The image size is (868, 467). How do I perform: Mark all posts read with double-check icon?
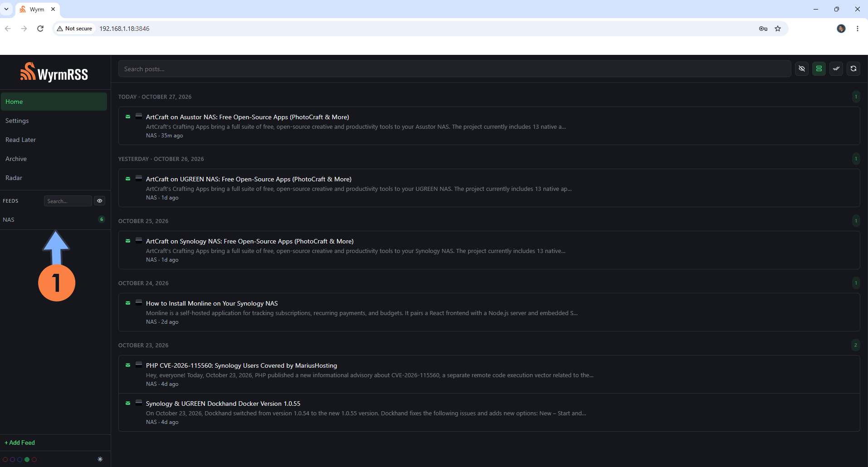pyautogui.click(x=836, y=69)
